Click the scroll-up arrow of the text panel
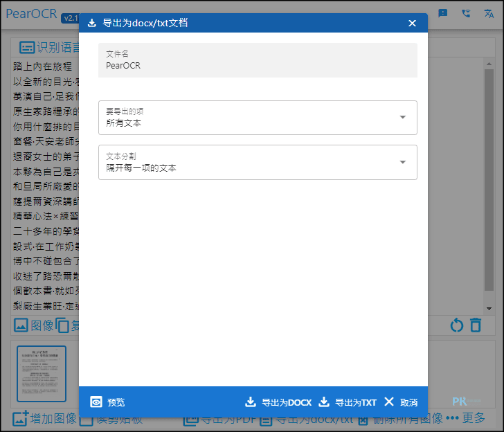Viewport: 504px width, 432px height. point(489,64)
